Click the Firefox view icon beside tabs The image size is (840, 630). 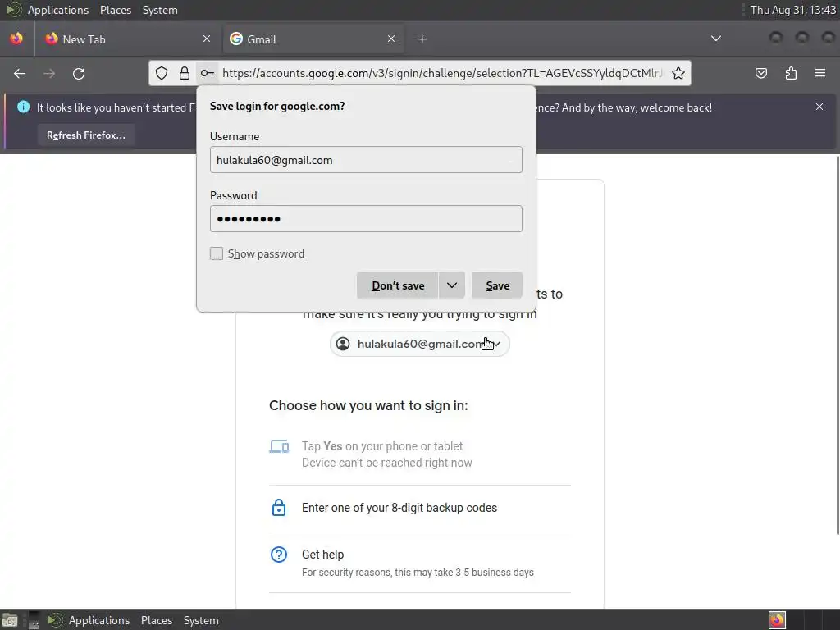(16, 39)
